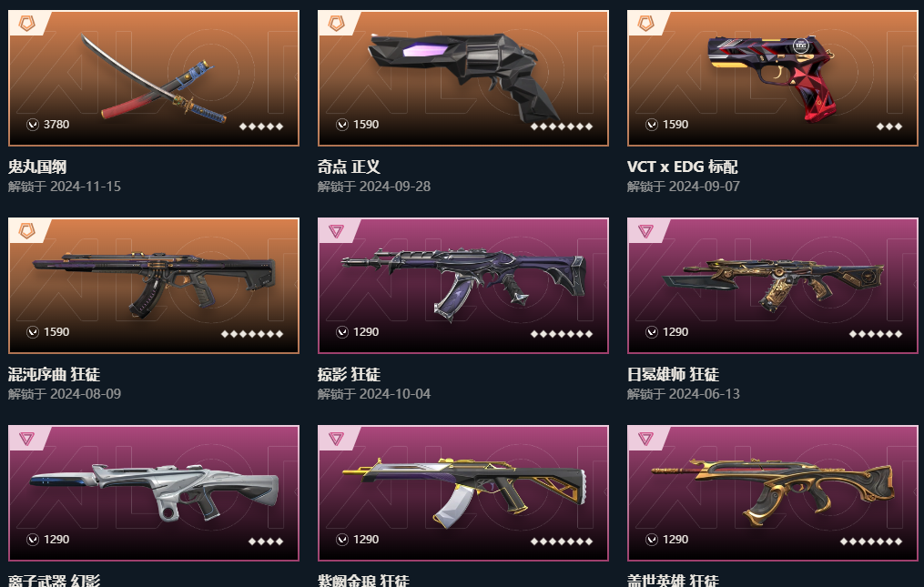Open the 奇点 正义 title link
The width and height of the screenshot is (924, 587).
tap(349, 167)
